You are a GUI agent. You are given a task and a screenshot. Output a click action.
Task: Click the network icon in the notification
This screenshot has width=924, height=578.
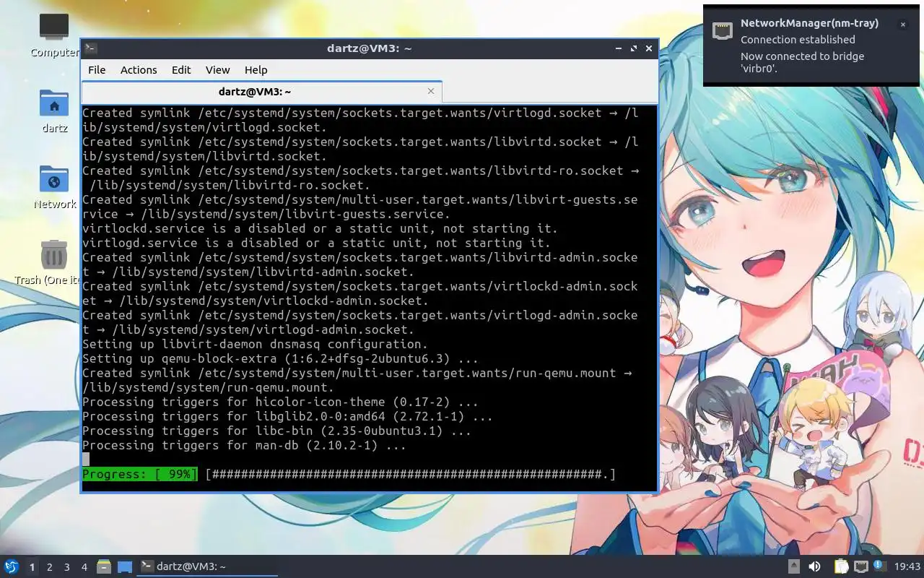click(x=723, y=30)
